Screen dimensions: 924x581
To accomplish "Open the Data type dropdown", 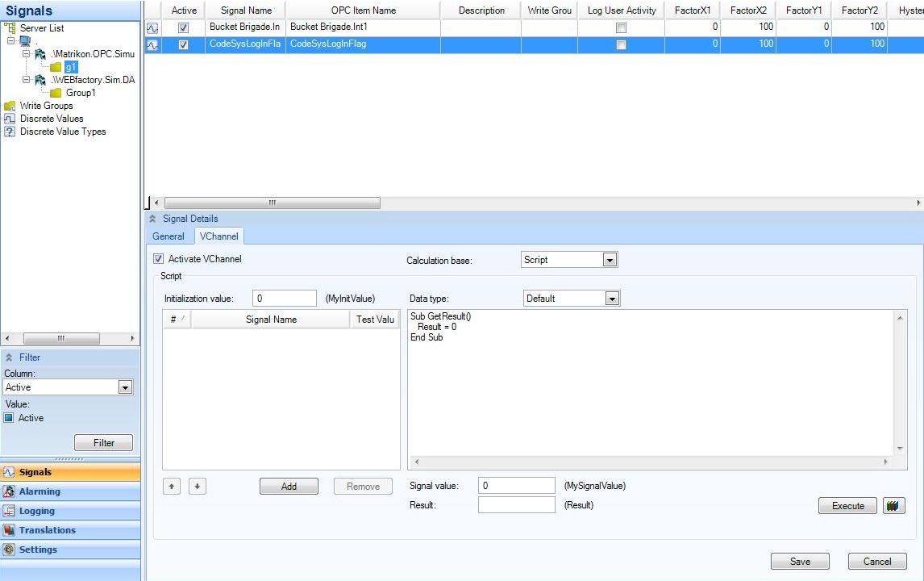I will tap(612, 299).
